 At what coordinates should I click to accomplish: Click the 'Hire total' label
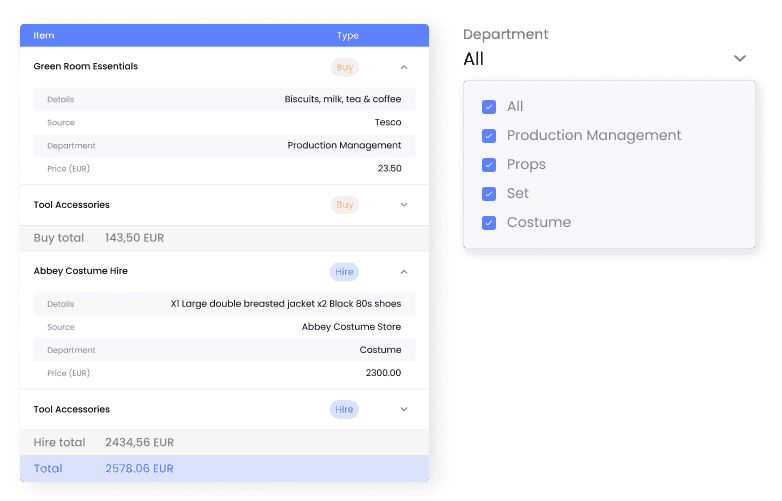59,442
